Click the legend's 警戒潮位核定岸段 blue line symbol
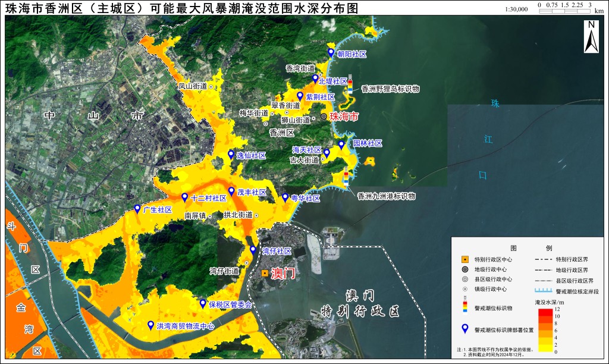 (x=544, y=290)
